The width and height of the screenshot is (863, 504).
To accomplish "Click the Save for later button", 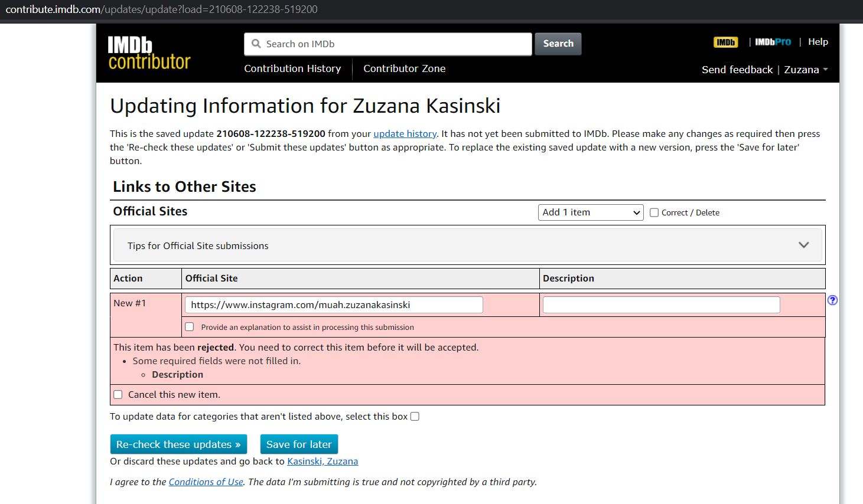I will pos(299,444).
